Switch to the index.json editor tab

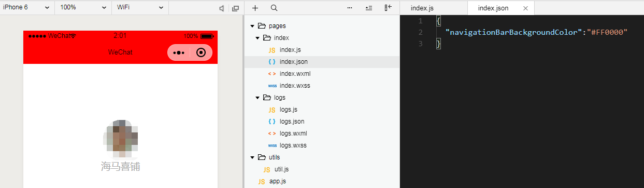tap(493, 8)
